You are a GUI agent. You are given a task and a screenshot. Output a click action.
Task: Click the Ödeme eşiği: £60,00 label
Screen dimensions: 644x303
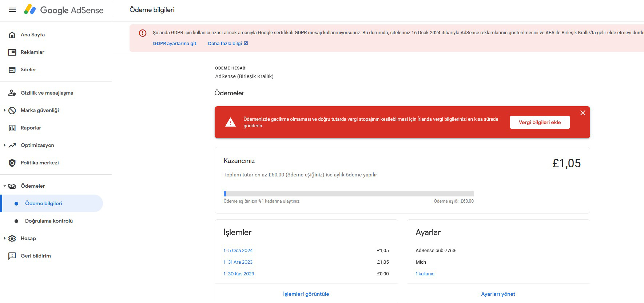tap(454, 201)
